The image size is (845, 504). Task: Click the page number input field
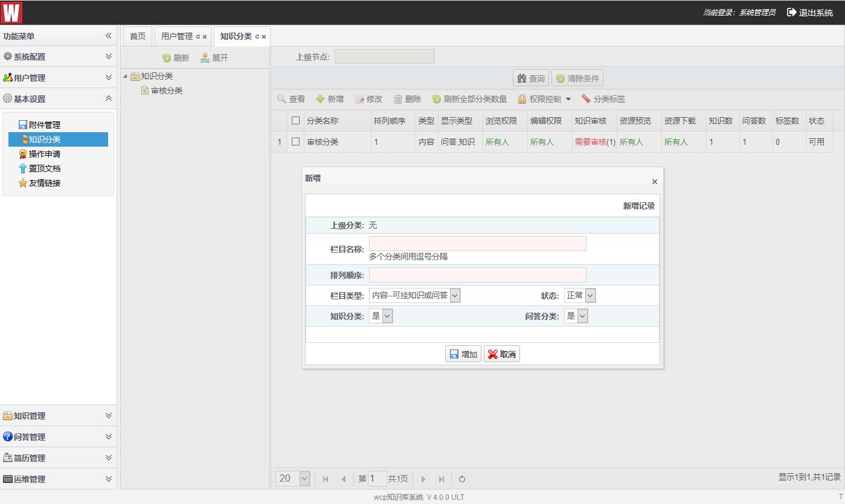click(x=378, y=479)
